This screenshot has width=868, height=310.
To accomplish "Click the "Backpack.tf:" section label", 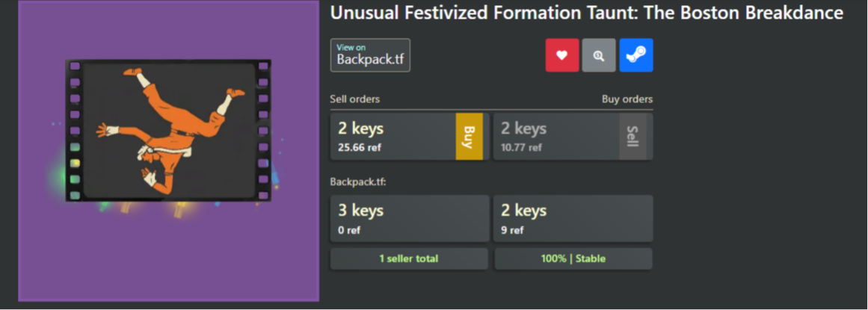I will click(358, 181).
